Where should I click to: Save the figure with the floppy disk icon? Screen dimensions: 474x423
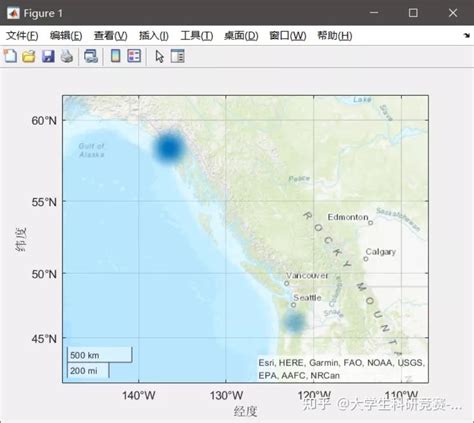(48, 56)
